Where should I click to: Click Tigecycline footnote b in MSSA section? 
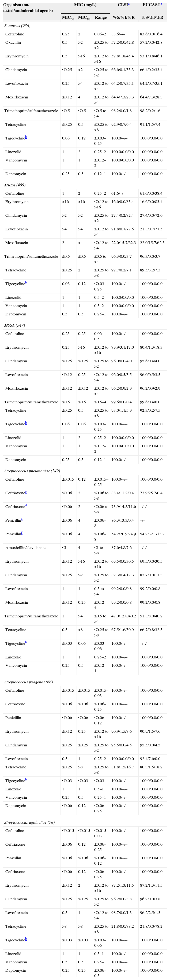tap(26, 422)
